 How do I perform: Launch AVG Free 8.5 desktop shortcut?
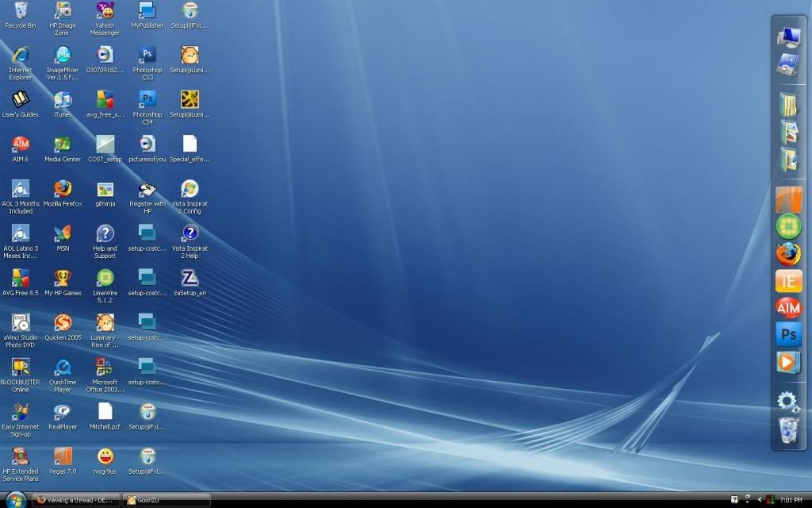click(21, 283)
